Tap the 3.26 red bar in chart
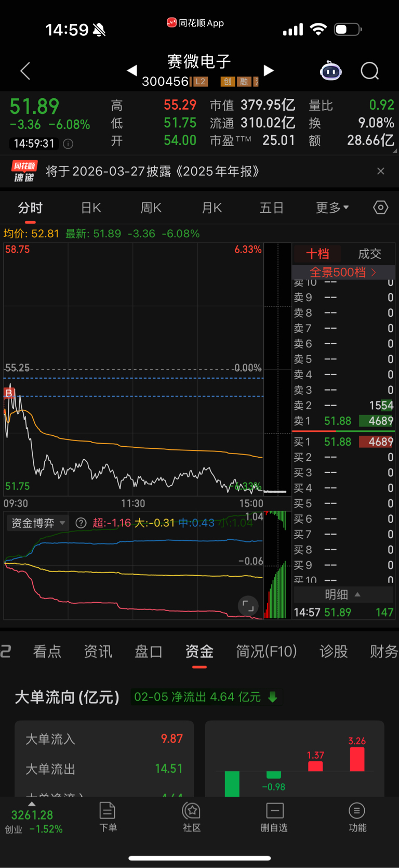 coord(357,759)
